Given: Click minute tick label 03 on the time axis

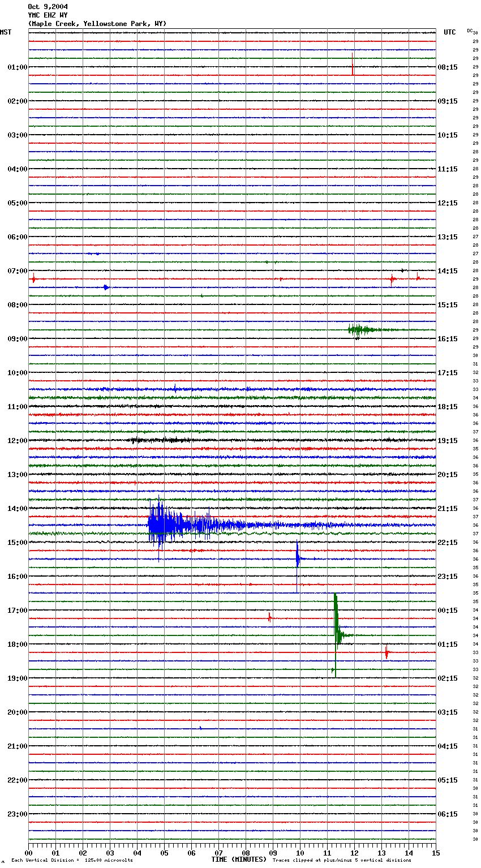Looking at the screenshot, I should [x=110, y=853].
